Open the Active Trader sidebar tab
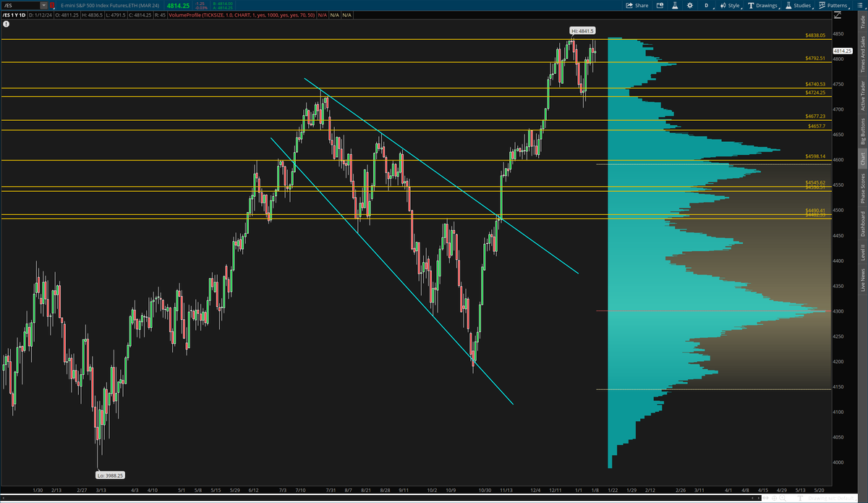The width and height of the screenshot is (868, 503). pos(862,95)
